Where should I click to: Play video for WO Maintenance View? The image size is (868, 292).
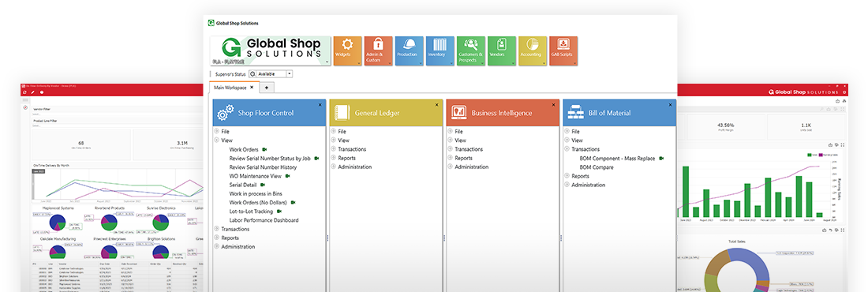[288, 176]
